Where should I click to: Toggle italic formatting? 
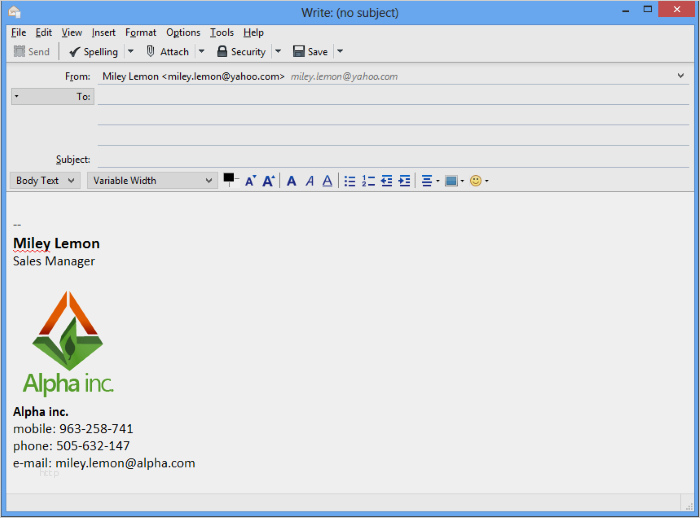309,181
